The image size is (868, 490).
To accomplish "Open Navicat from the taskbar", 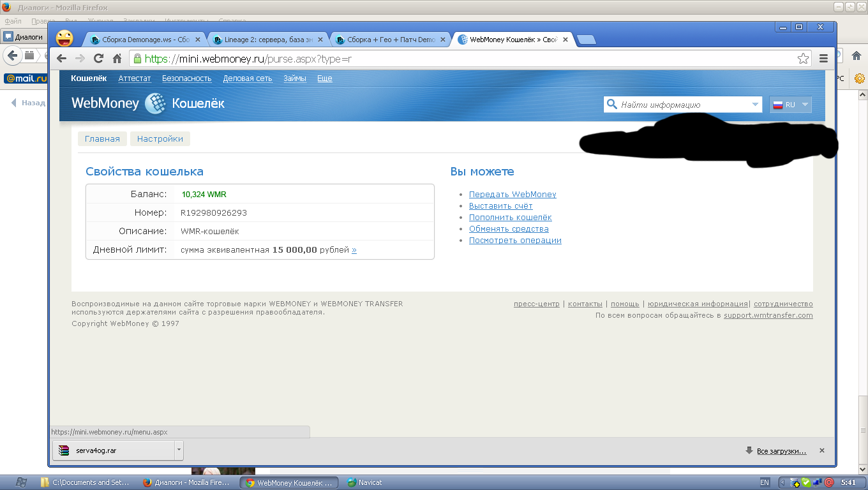I will pos(365,482).
